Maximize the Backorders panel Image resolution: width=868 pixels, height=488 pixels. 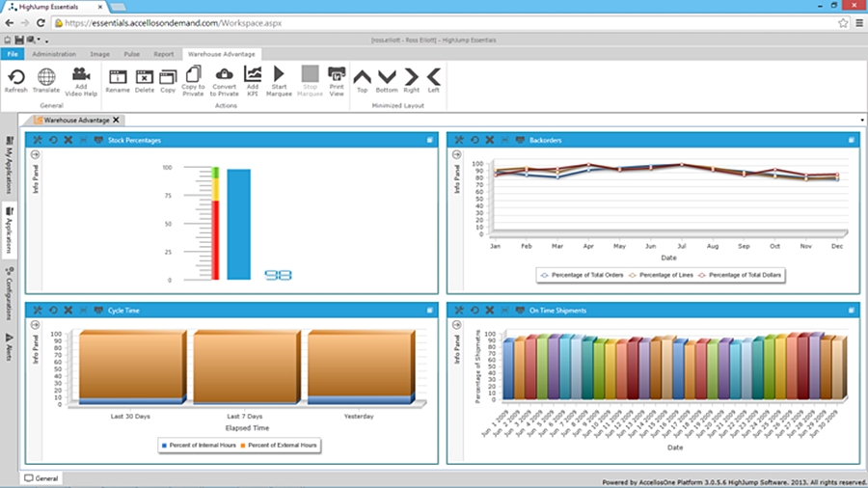point(852,140)
